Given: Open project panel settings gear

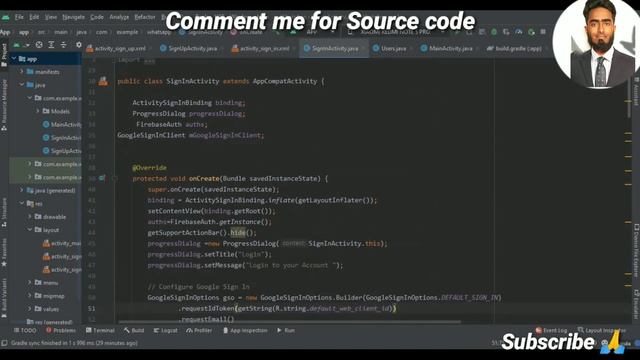Looking at the screenshot, I should point(79,45).
